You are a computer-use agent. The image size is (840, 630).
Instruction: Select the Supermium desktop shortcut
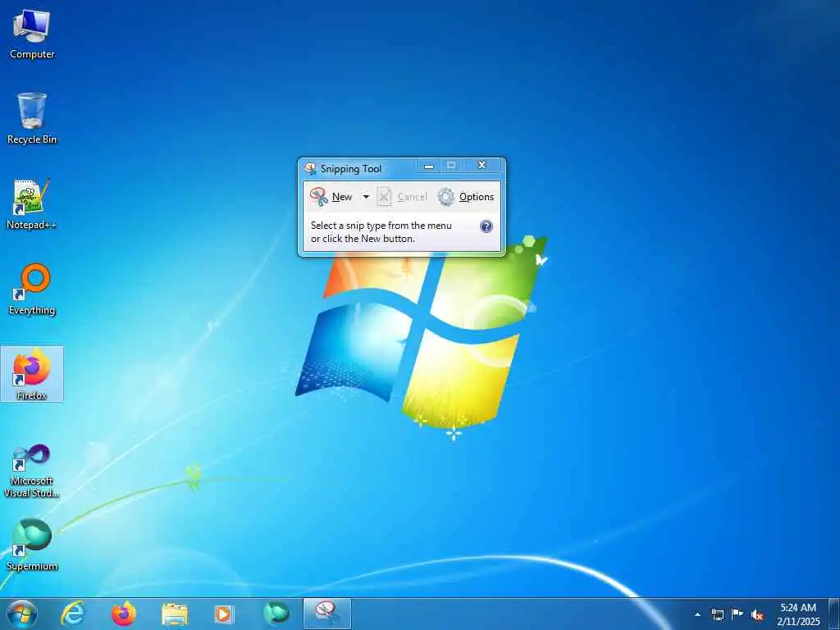pyautogui.click(x=32, y=545)
